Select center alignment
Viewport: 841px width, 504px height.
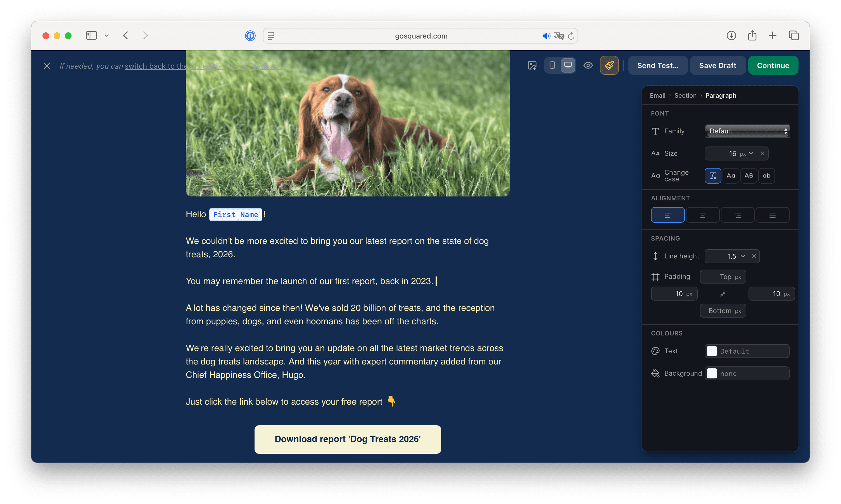point(703,215)
